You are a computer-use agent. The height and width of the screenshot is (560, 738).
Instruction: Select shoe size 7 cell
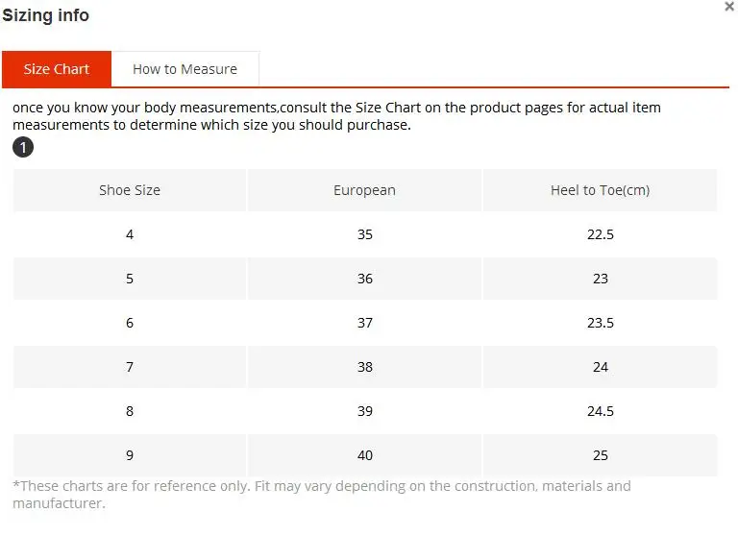[130, 367]
